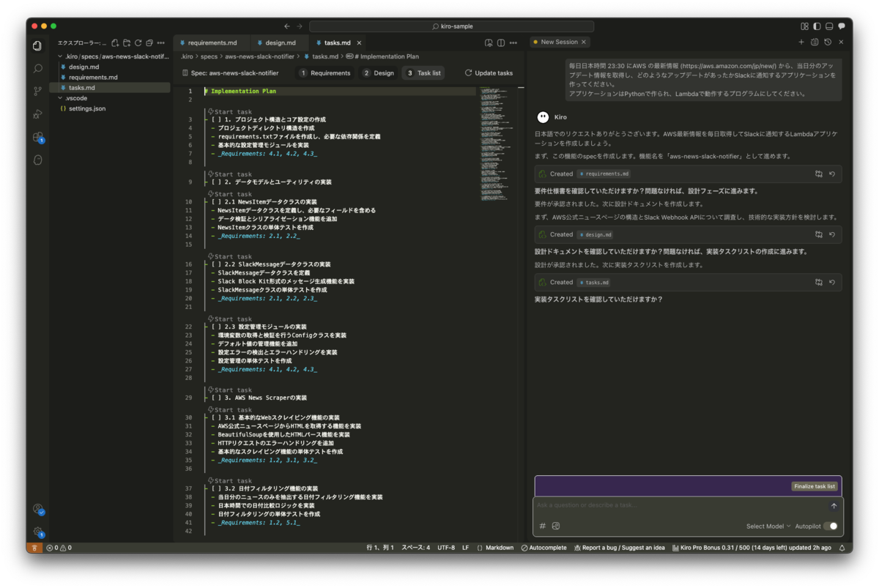Open chat session history

(828, 42)
